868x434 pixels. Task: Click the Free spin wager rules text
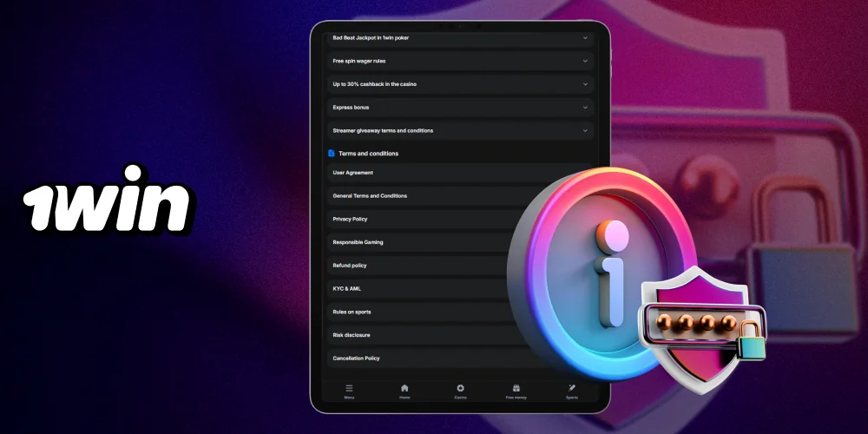359,61
